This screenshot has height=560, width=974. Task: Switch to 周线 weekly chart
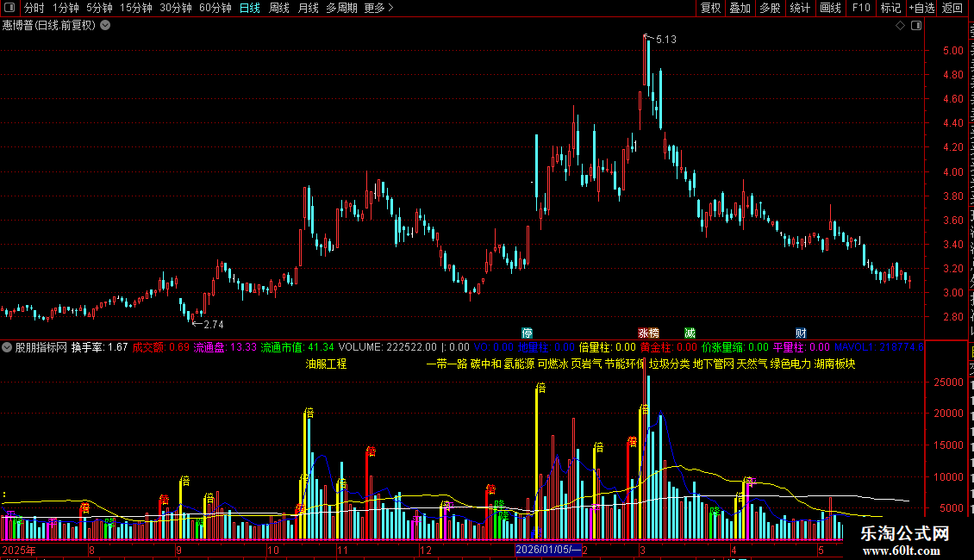click(279, 8)
